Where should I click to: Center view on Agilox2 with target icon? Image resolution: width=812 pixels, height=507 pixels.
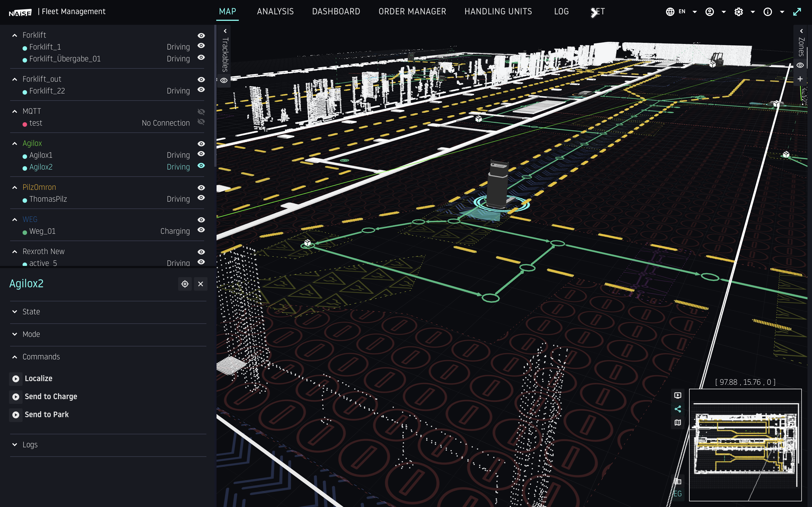(x=185, y=284)
